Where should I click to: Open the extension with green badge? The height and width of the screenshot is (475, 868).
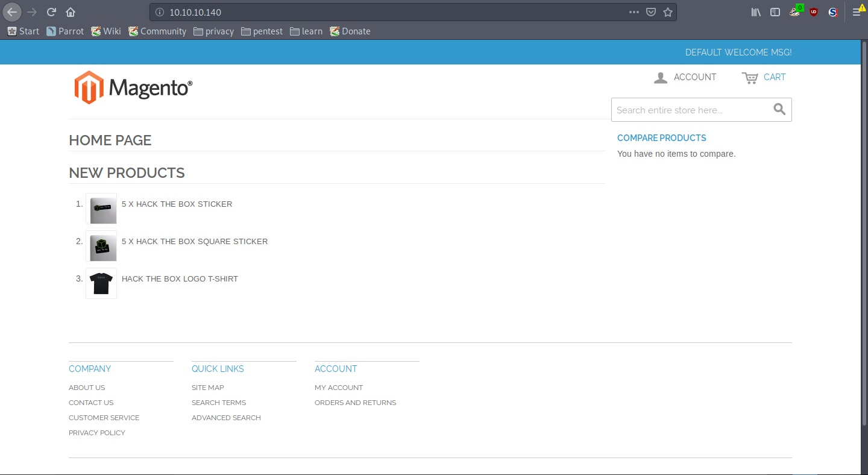[x=796, y=11]
